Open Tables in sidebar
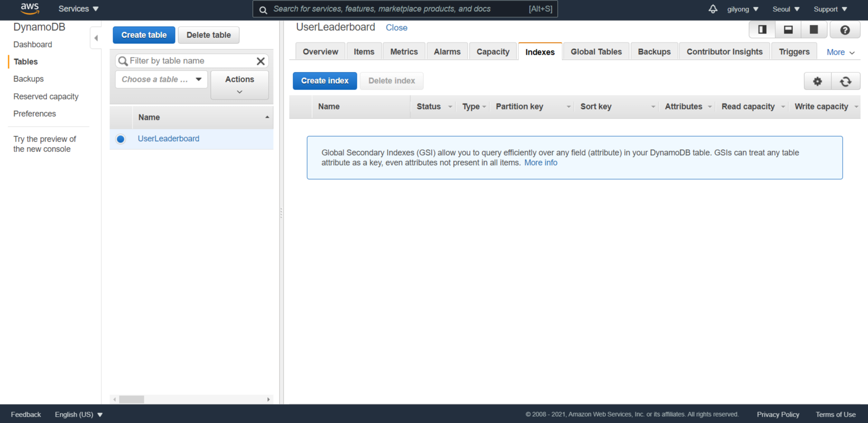 tap(26, 62)
